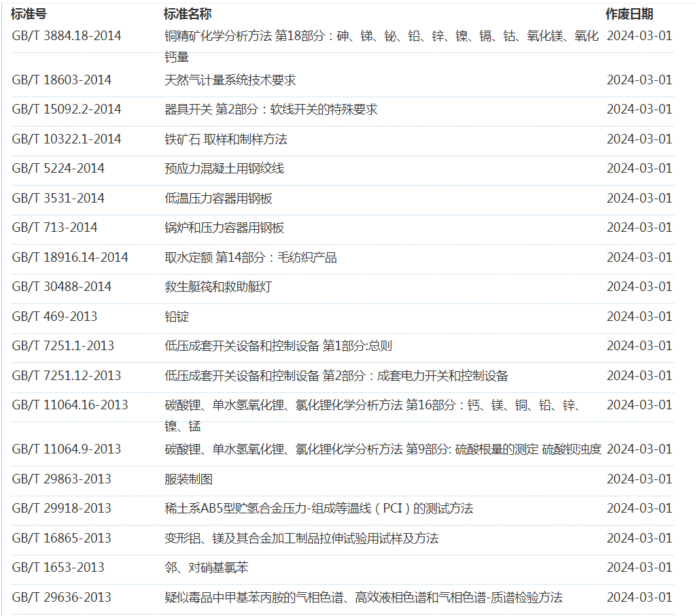Viewport: 696px width, 616px height.
Task: Click the 标准号 column header
Action: 29,14
